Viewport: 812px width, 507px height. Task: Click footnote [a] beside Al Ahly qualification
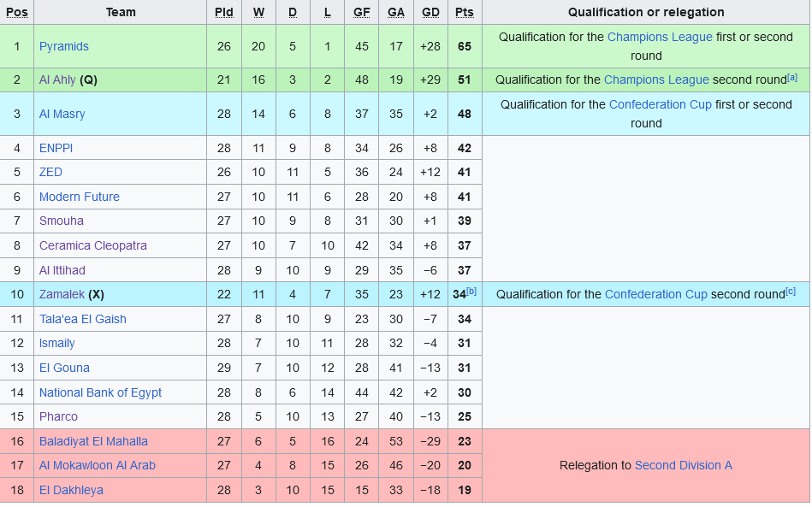coord(792,77)
